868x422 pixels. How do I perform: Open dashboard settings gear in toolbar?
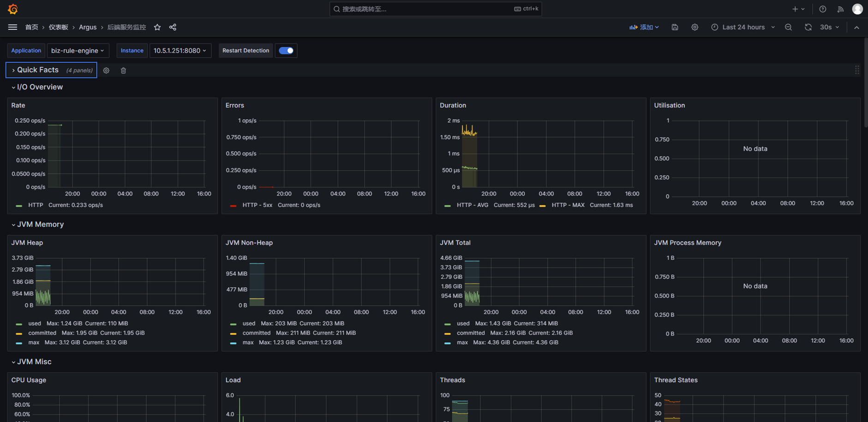(x=694, y=27)
